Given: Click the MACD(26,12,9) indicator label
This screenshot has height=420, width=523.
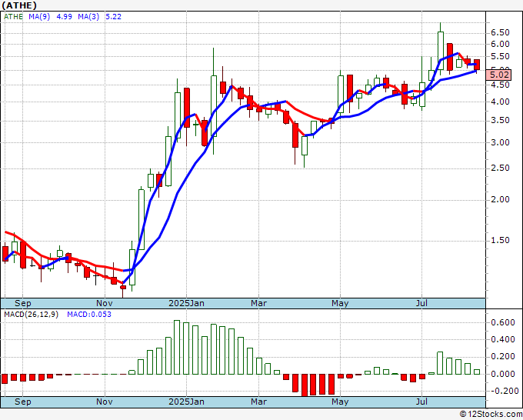Looking at the screenshot, I should click(31, 315).
